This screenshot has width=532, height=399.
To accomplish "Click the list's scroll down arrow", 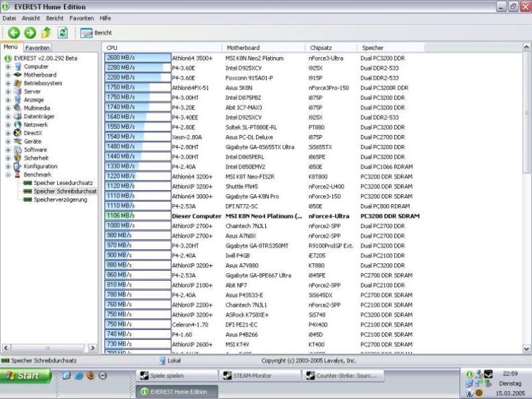I will click(x=527, y=349).
